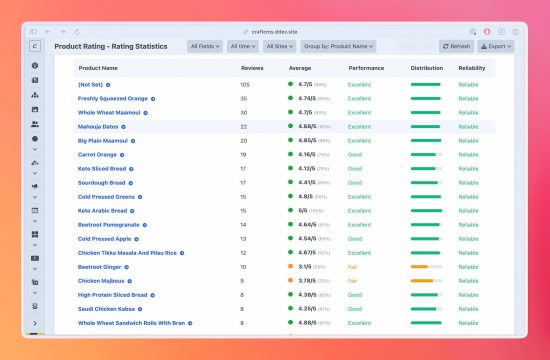Screen dimensions: 550x360
Task: Open the Export dropdown button
Action: tap(496, 46)
